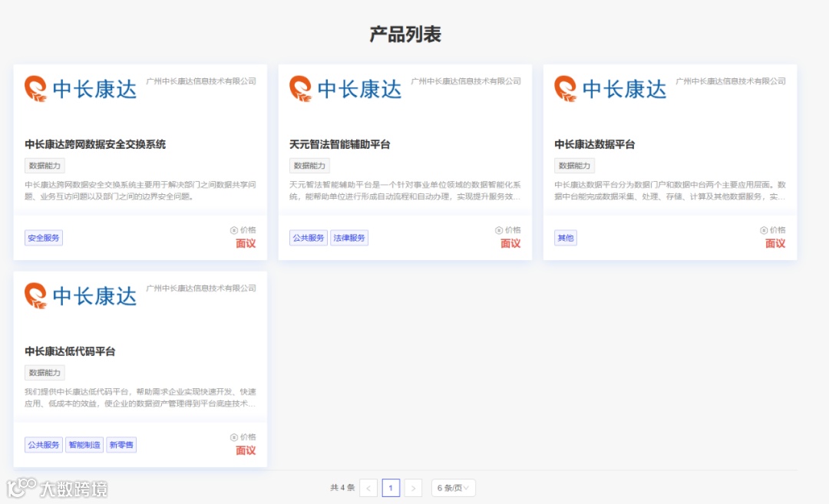Open the 中长康达低代码平台 product title

(70, 351)
